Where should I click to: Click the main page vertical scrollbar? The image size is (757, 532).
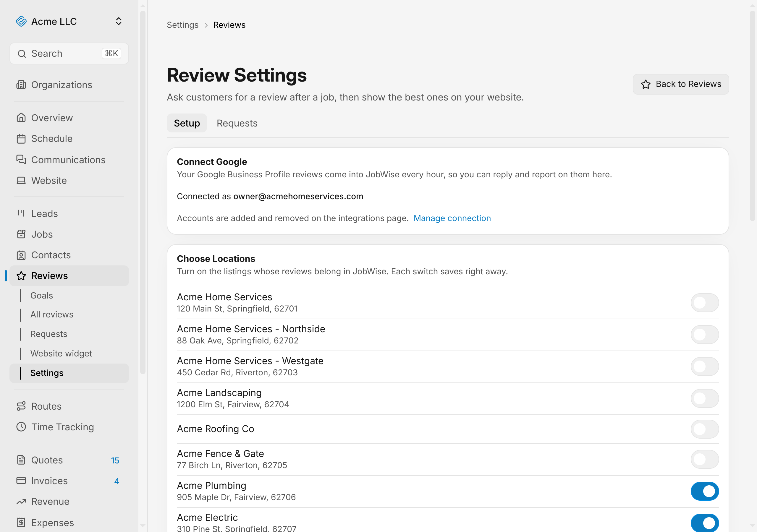752,115
